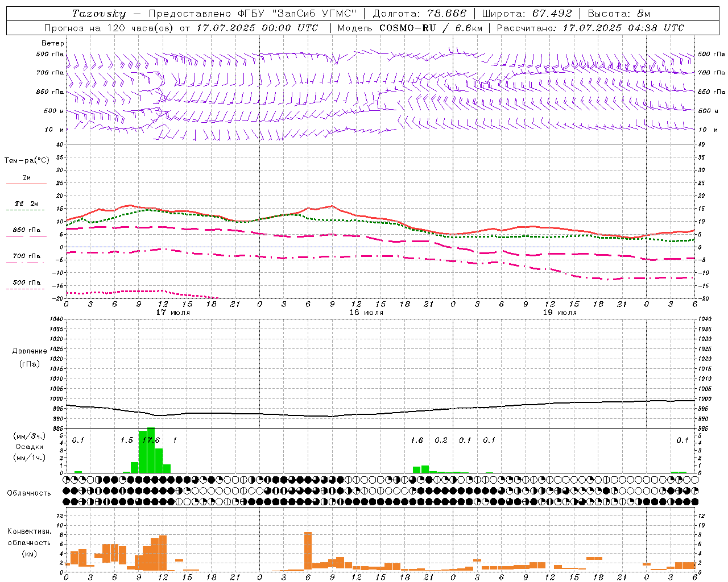Select the "17 июля" date label
The width and height of the screenshot is (728, 582).
(173, 312)
